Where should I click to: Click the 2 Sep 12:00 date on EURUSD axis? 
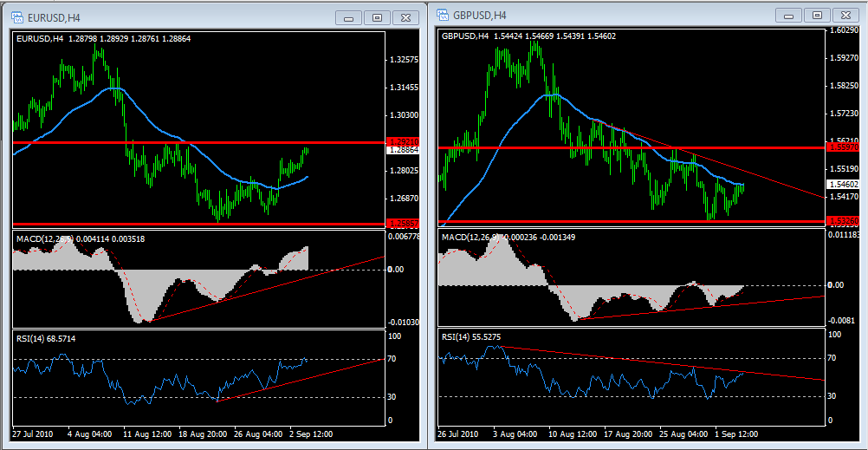pos(310,434)
